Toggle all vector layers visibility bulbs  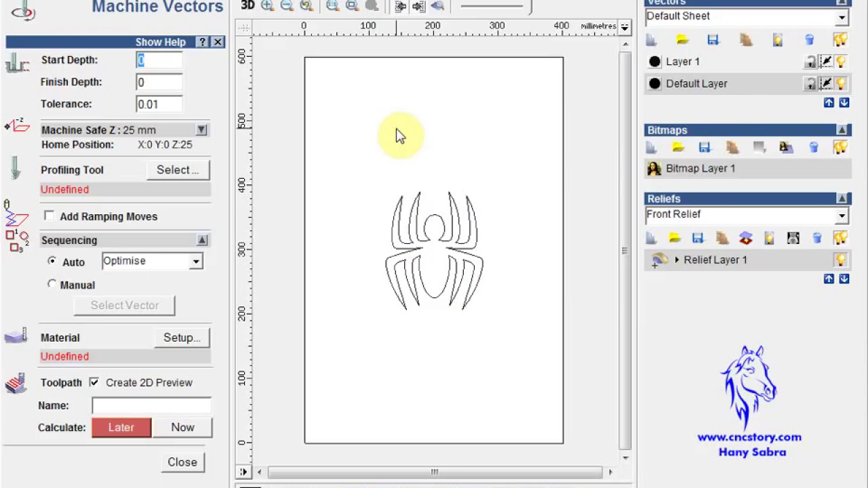click(x=840, y=40)
